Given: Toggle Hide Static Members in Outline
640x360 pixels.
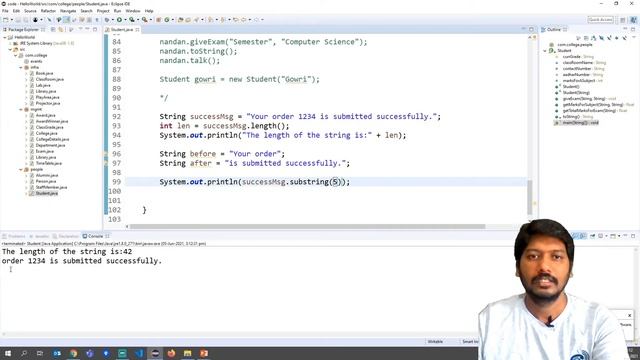Looking at the screenshot, I should [609, 38].
